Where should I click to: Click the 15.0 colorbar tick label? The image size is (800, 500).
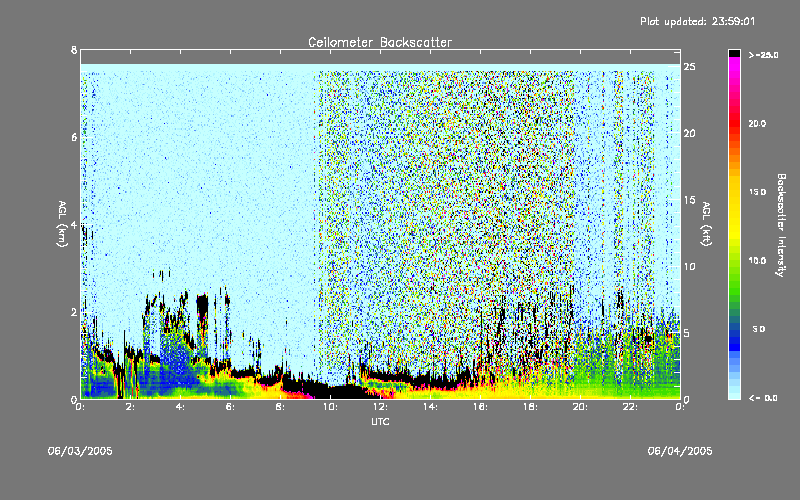coord(757,192)
